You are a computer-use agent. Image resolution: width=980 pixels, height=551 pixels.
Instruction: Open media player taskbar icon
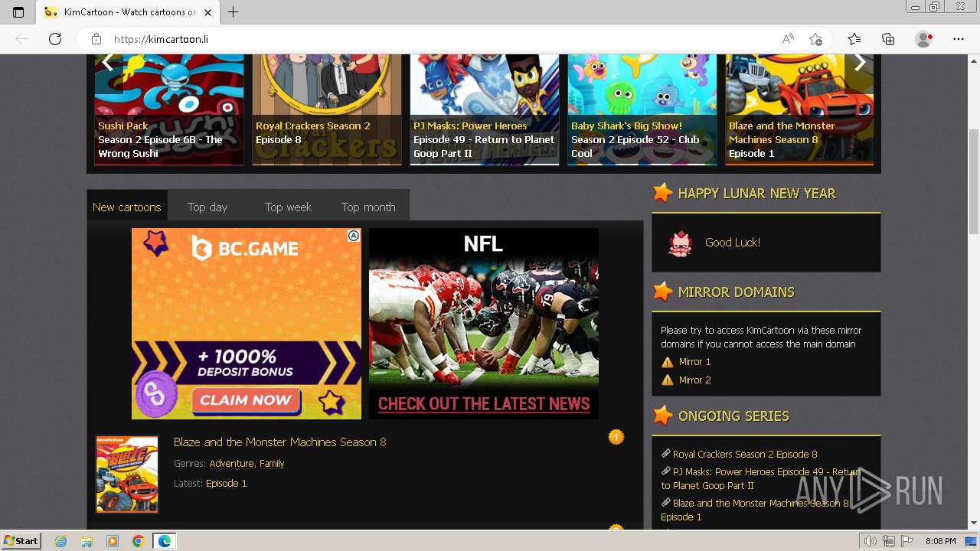[x=113, y=541]
